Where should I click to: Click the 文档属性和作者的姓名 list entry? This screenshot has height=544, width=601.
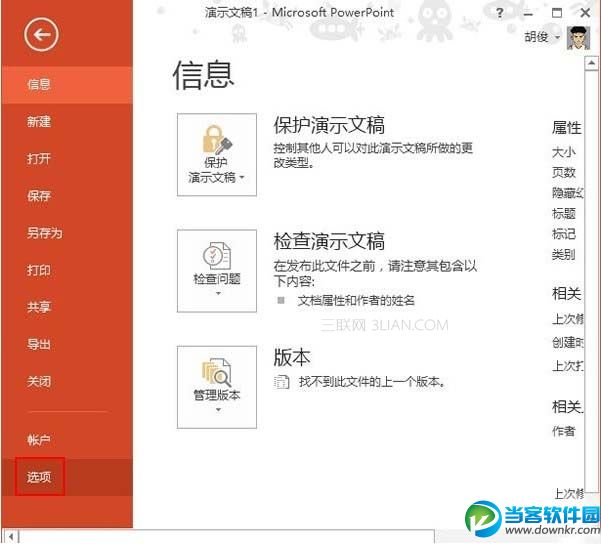click(x=356, y=301)
